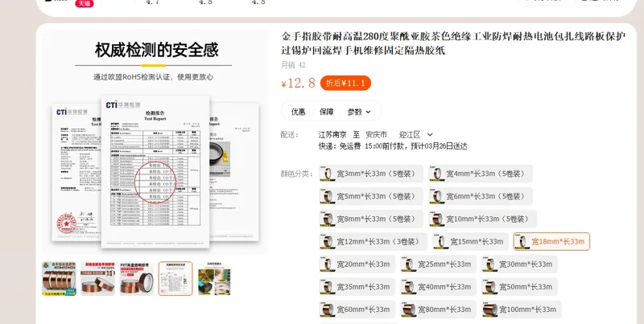
Task: Change the delivery city 安庆市
Action: click(x=376, y=134)
